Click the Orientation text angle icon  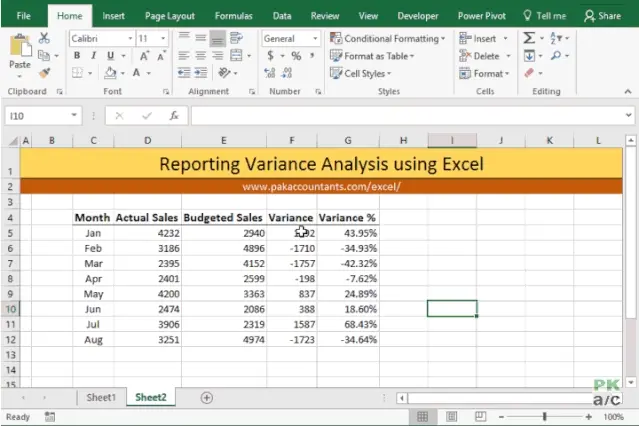click(x=224, y=73)
